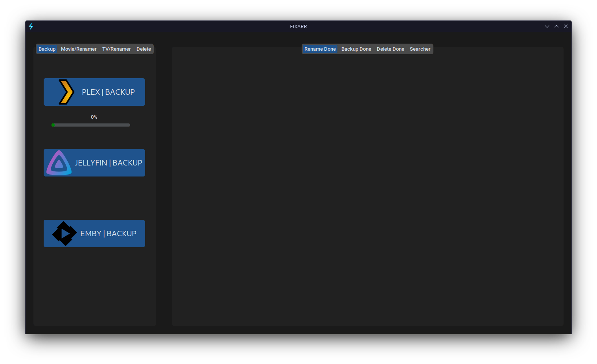Switch to the Backup Done tab
Image resolution: width=597 pixels, height=364 pixels.
pyautogui.click(x=356, y=49)
